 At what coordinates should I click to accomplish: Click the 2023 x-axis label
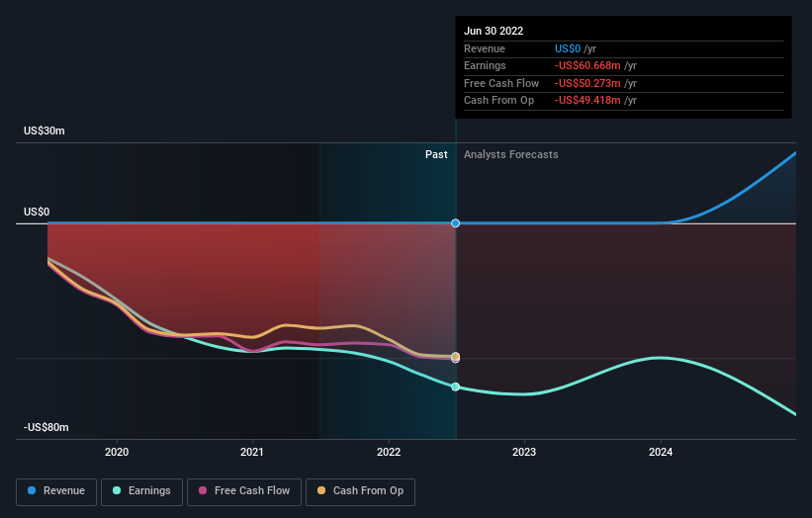tap(524, 452)
